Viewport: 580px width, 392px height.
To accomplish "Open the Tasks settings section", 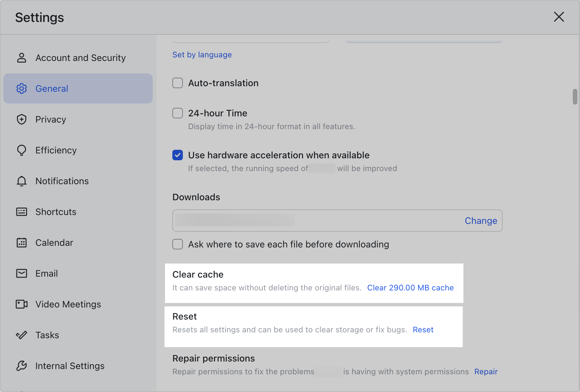I will point(47,335).
